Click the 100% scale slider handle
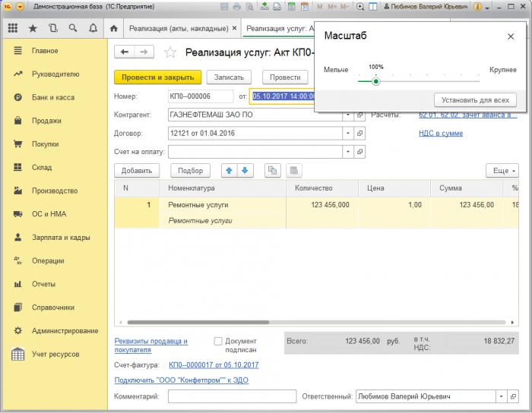 tap(375, 81)
